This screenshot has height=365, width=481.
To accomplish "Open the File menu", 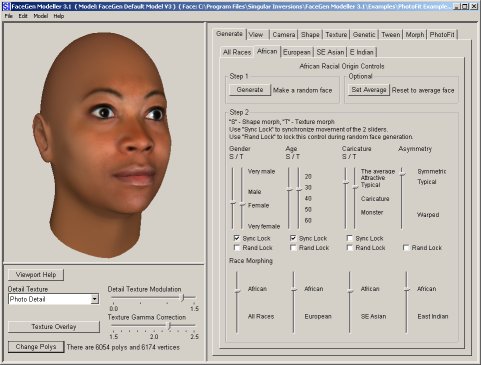I will [x=8, y=16].
